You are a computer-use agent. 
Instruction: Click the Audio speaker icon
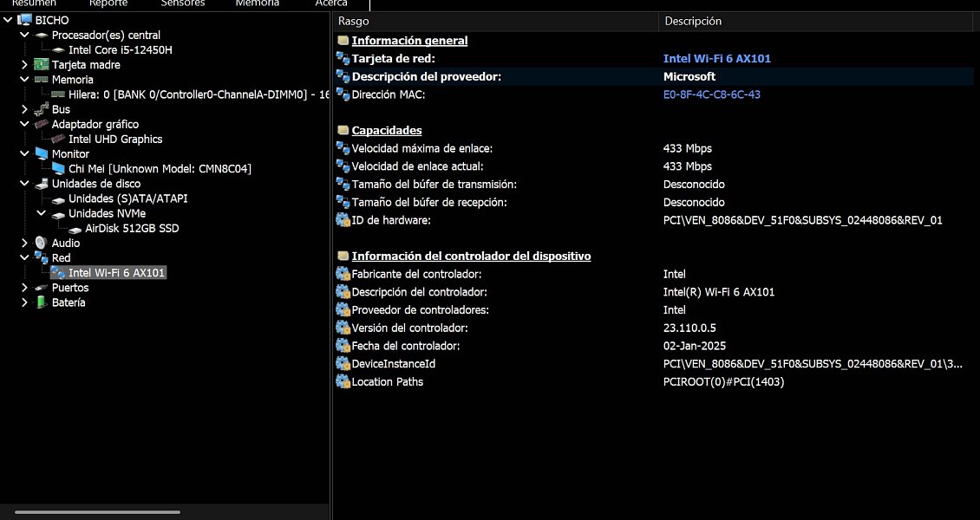(42, 243)
